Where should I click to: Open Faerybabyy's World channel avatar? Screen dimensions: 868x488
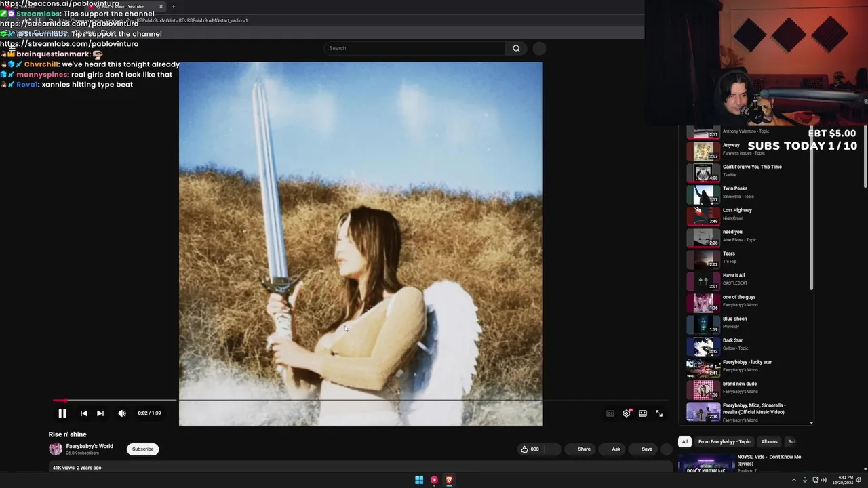(x=56, y=449)
